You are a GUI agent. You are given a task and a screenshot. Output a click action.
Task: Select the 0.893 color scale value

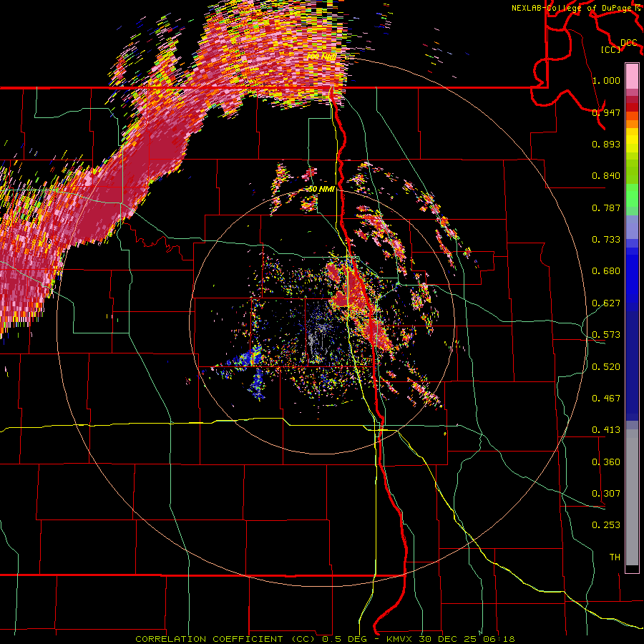coord(606,144)
